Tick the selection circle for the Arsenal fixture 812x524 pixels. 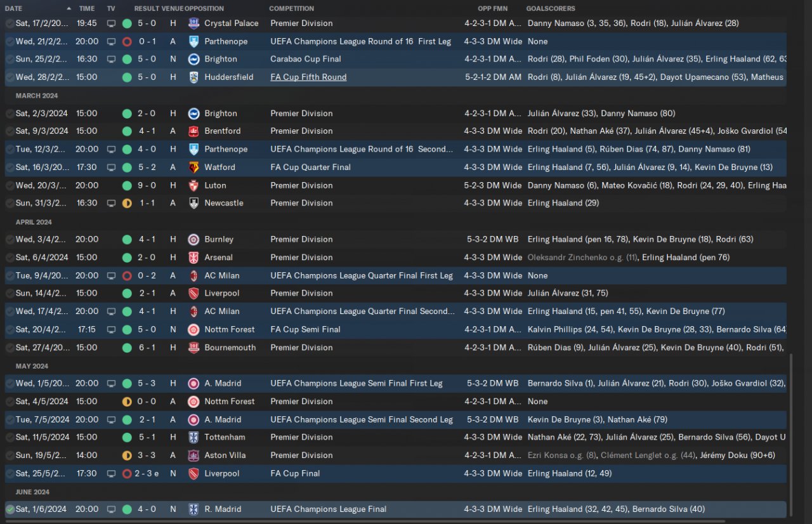10,258
